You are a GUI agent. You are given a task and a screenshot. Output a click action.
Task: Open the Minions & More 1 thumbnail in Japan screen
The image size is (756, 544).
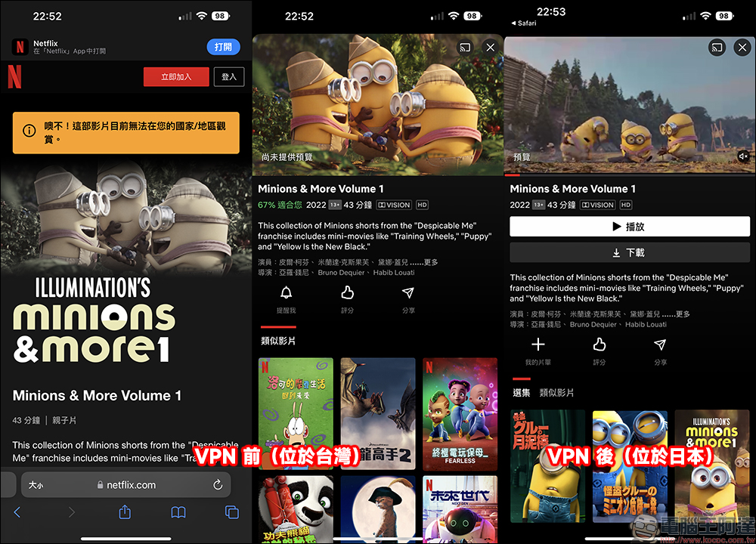[711, 466]
